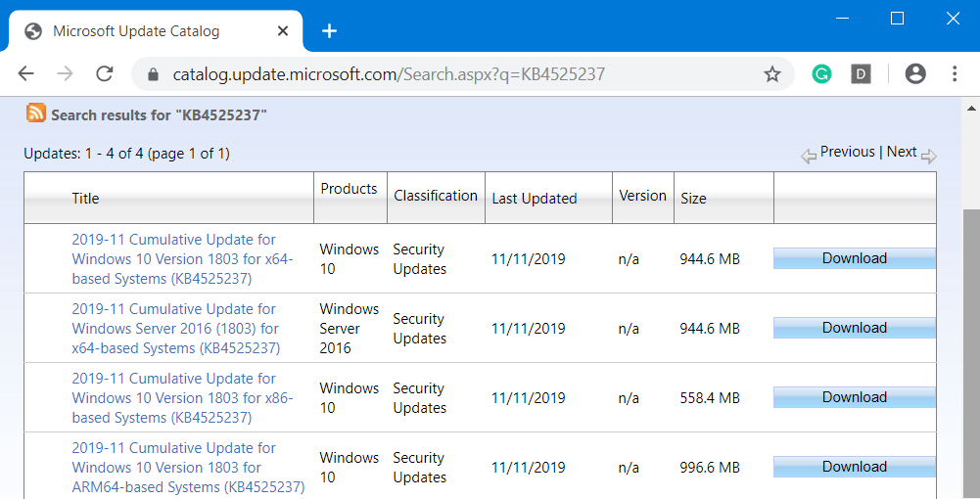Open the D extension icon
The image size is (980, 499).
pyautogui.click(x=861, y=74)
